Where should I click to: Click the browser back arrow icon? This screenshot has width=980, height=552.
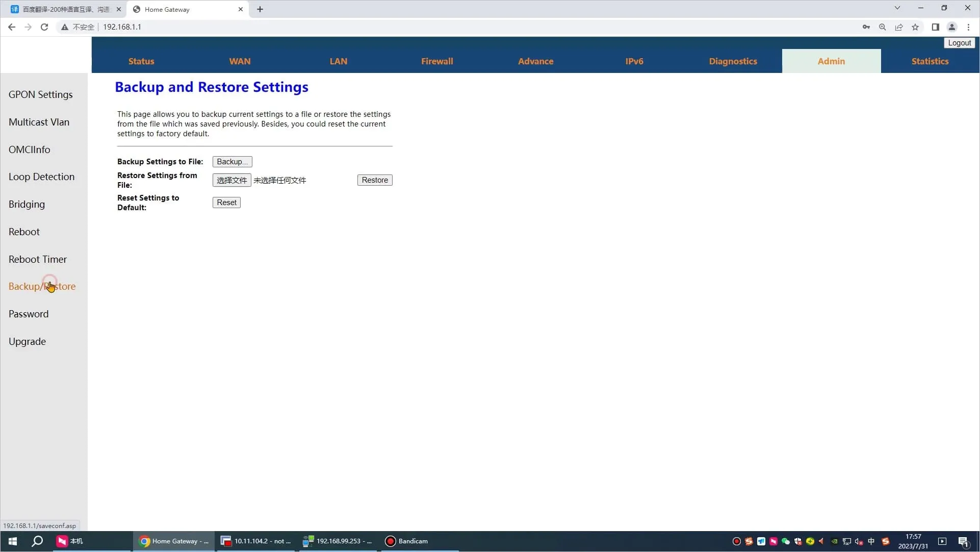(x=12, y=27)
